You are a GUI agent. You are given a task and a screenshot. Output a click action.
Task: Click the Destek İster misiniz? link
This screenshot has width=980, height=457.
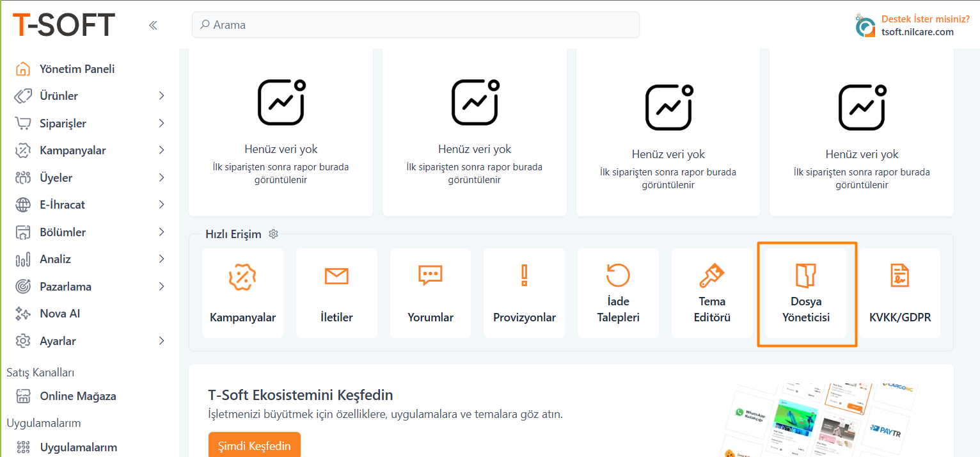point(925,19)
